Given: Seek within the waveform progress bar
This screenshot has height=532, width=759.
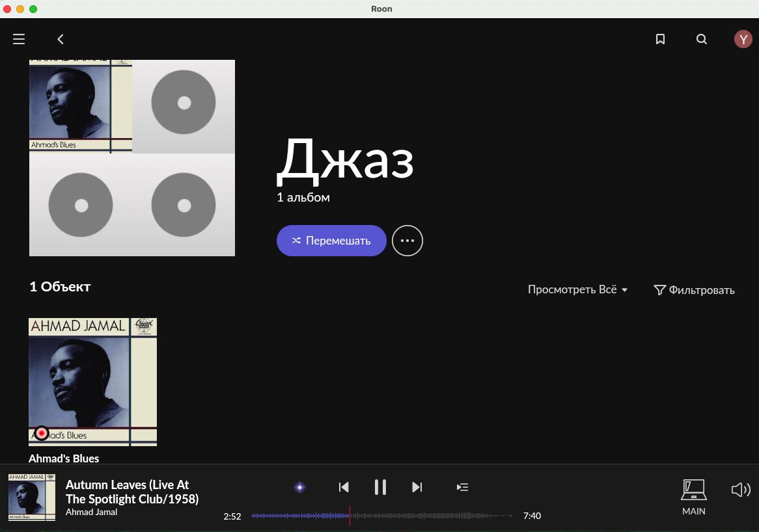Looking at the screenshot, I should 382,516.
